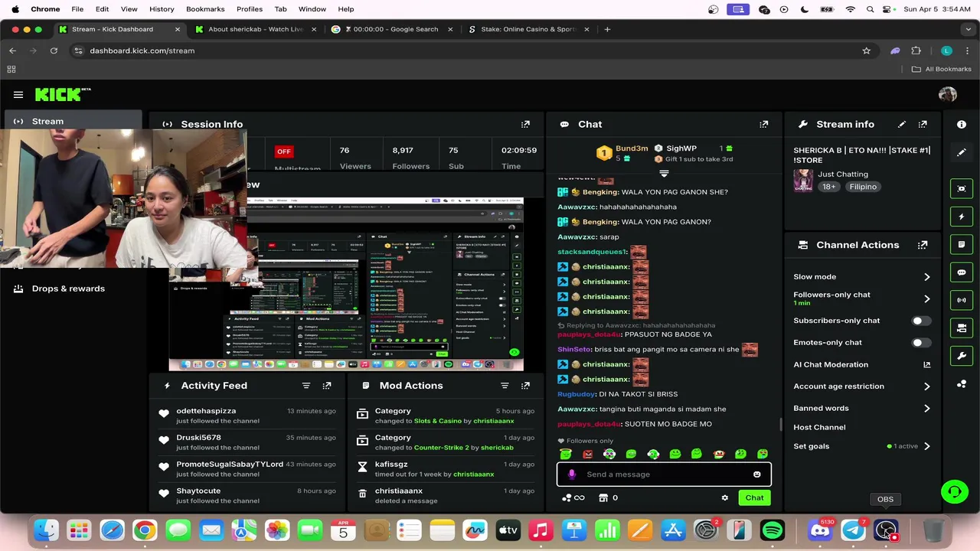Open Mod Actions filter dropdown

click(x=505, y=386)
